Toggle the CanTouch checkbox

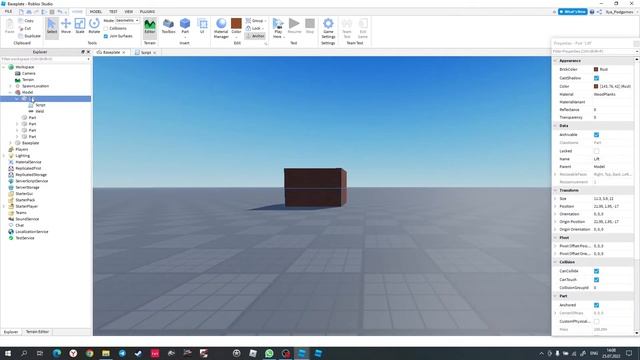596,280
